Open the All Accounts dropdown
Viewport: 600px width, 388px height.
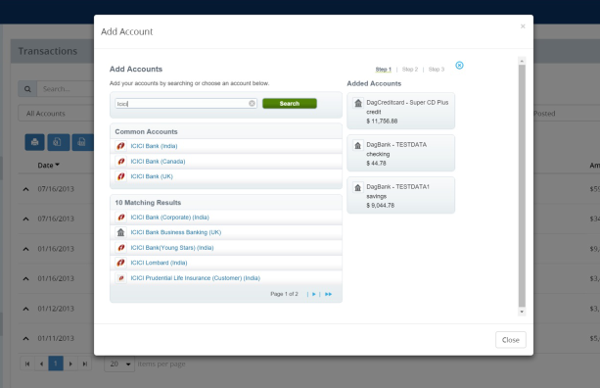click(56, 113)
